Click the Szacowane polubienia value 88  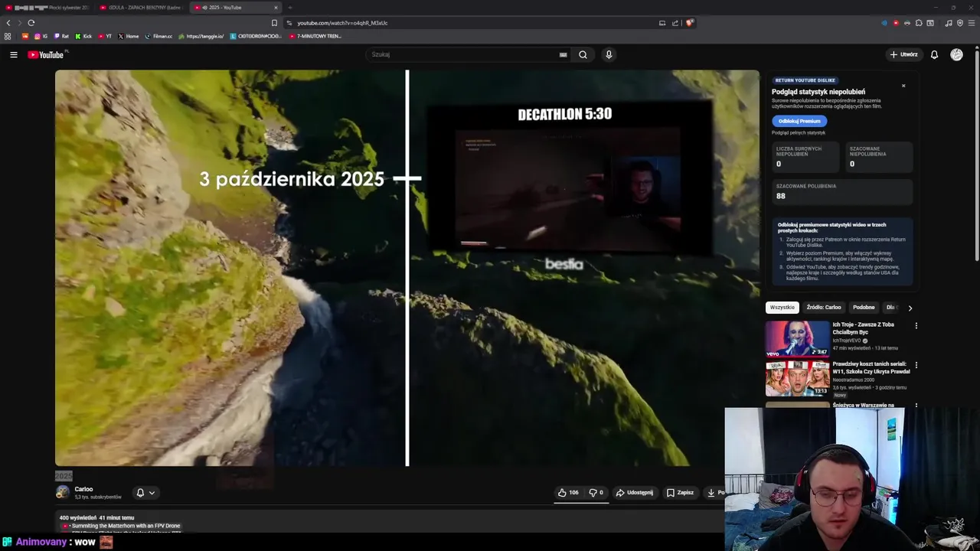[781, 196]
